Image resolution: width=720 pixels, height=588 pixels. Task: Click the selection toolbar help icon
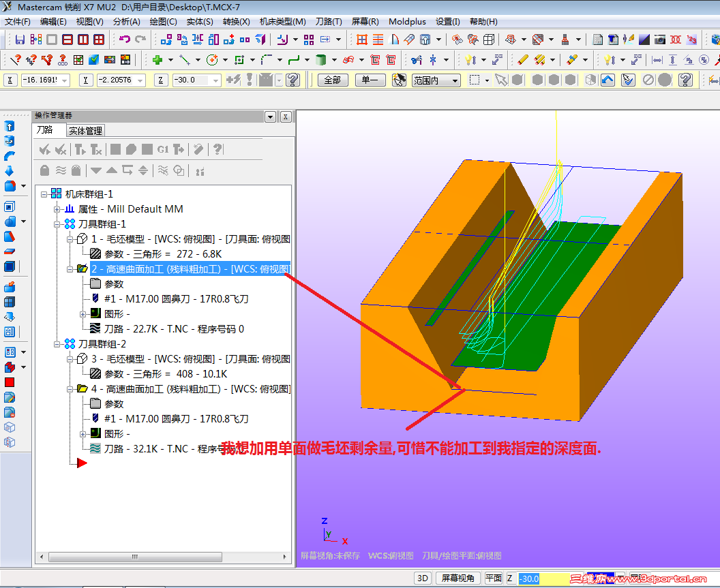click(x=685, y=80)
